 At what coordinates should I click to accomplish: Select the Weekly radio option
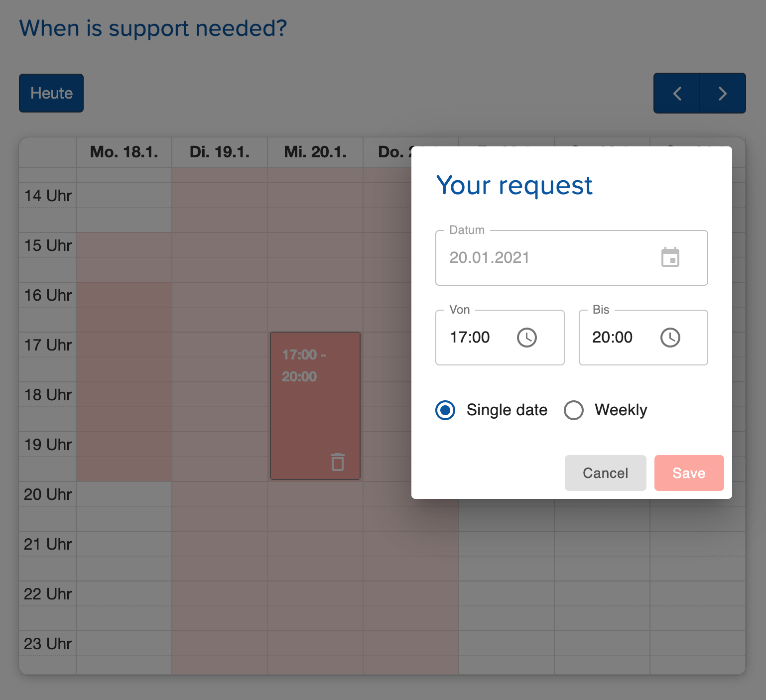coord(574,410)
